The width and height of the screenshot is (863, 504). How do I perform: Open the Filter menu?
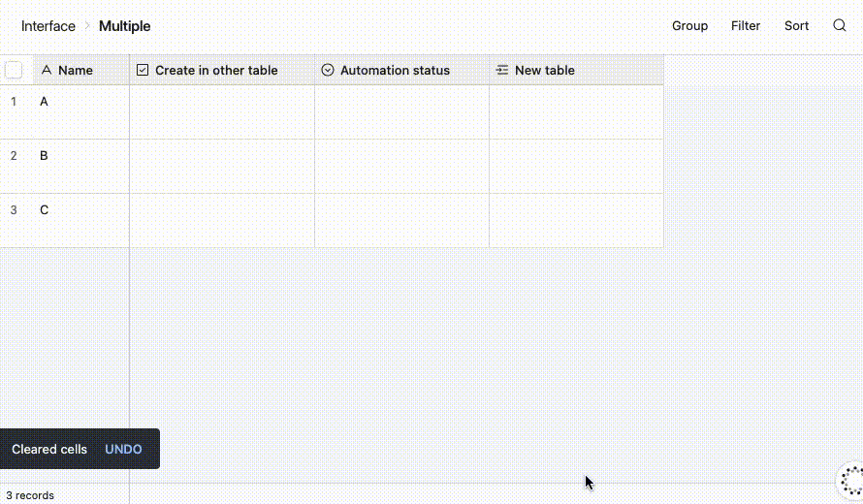pos(746,26)
